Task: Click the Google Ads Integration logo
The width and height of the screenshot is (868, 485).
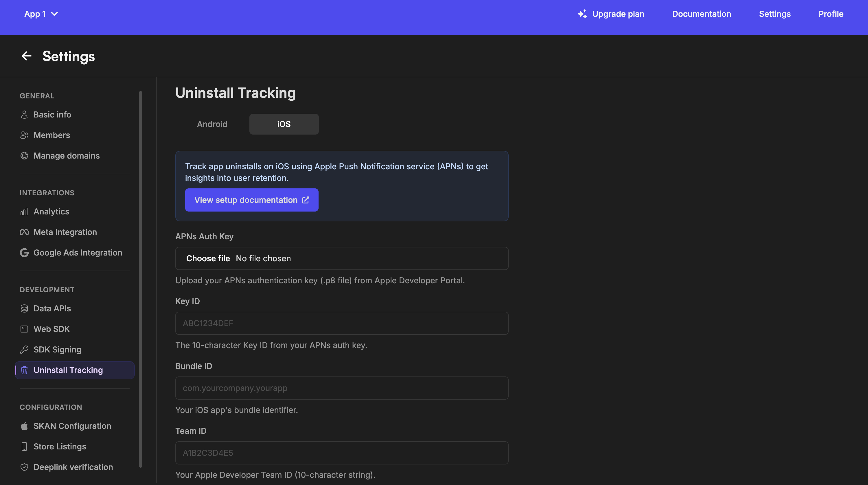Action: (x=24, y=252)
